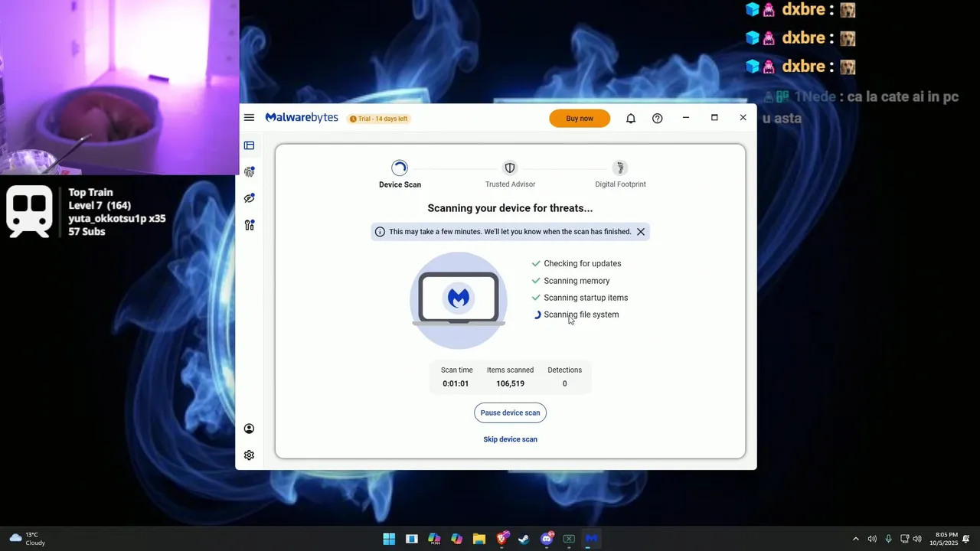The width and height of the screenshot is (980, 551).
Task: Open Steam from the taskbar
Action: [524, 539]
